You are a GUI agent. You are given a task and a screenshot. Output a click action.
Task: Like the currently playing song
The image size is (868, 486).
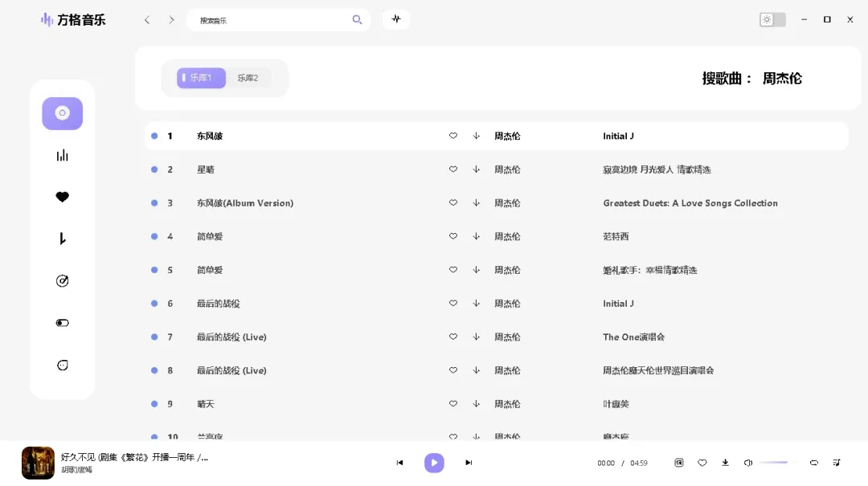702,463
